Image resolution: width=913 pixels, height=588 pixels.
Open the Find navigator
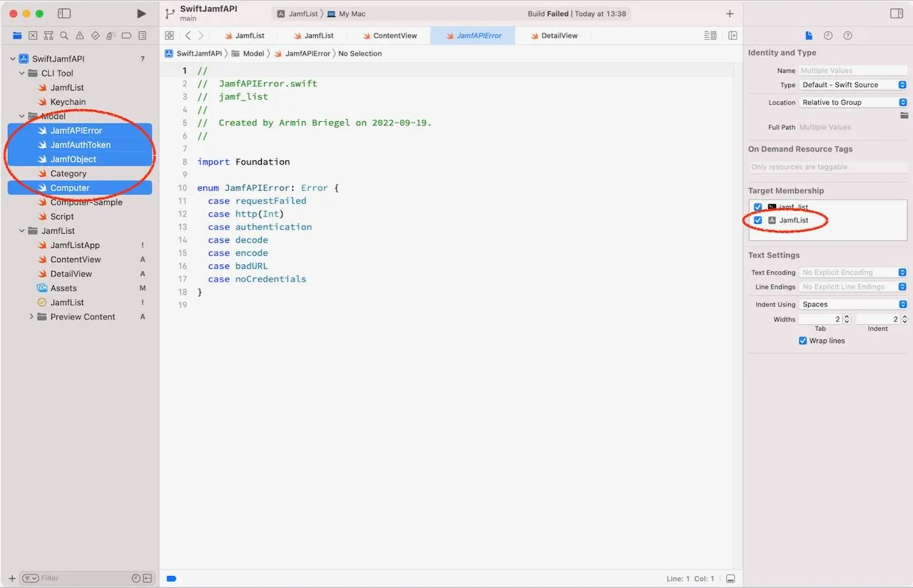coord(65,35)
